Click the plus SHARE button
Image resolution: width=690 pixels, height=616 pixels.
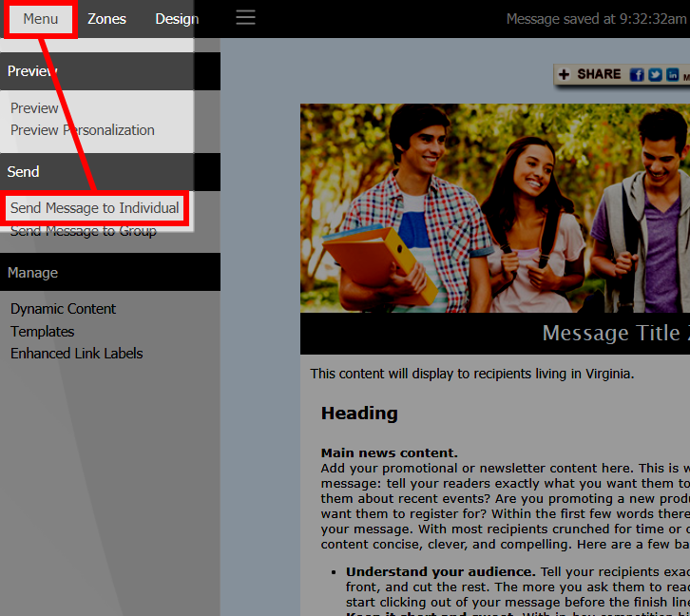coord(589,74)
